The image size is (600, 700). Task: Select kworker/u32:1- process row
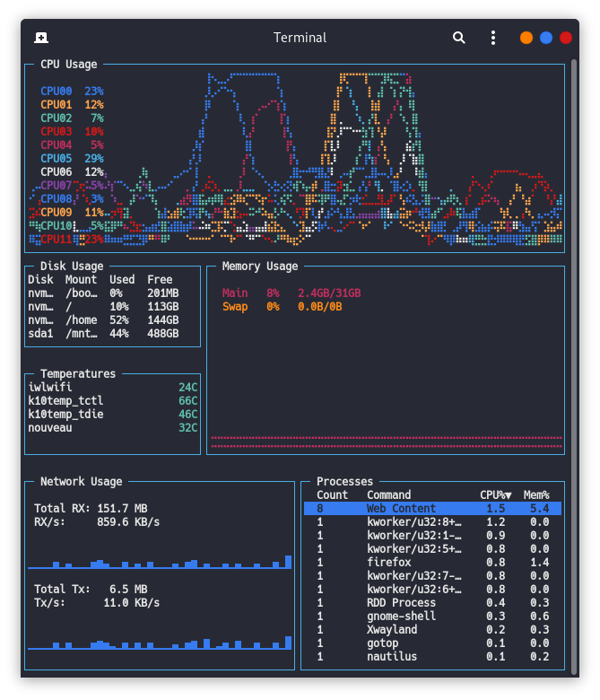432,535
